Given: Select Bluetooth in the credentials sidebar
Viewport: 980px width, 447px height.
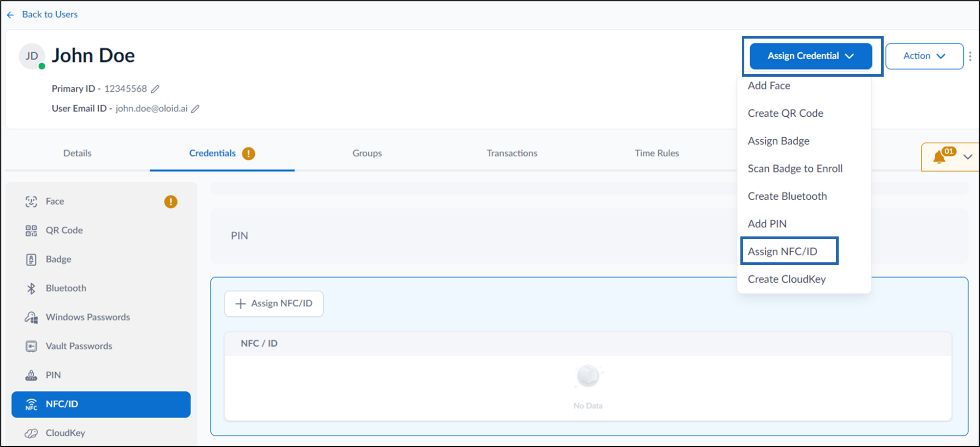Looking at the screenshot, I should coord(101,288).
